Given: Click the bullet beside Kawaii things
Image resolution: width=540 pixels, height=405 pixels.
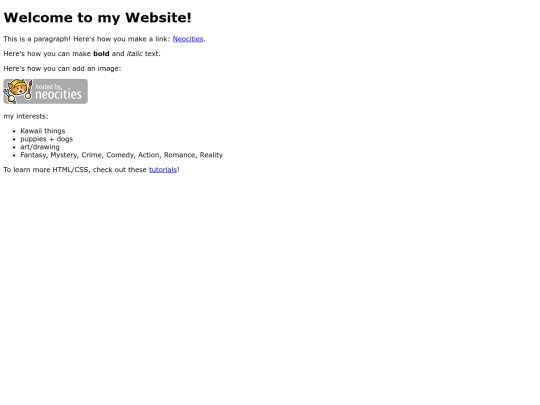Looking at the screenshot, I should 14,131.
